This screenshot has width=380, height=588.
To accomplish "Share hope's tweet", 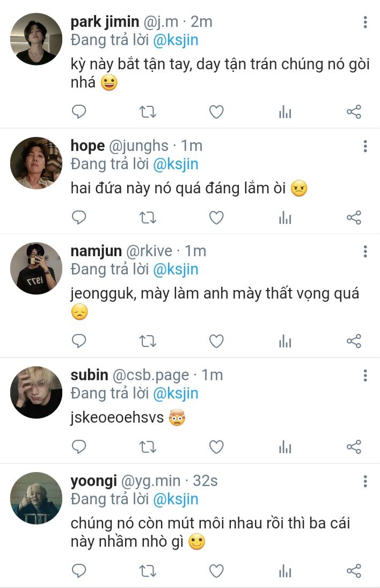I will pyautogui.click(x=354, y=217).
